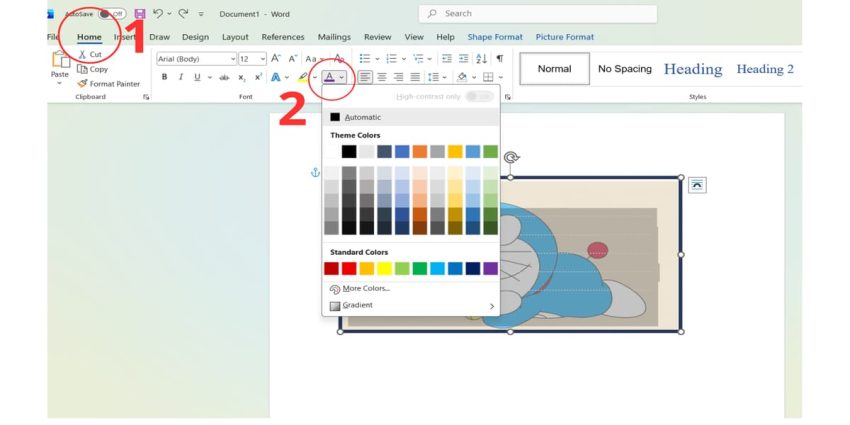Click the Format Painter tool
Viewport: 850px width, 425px height.
point(109,84)
